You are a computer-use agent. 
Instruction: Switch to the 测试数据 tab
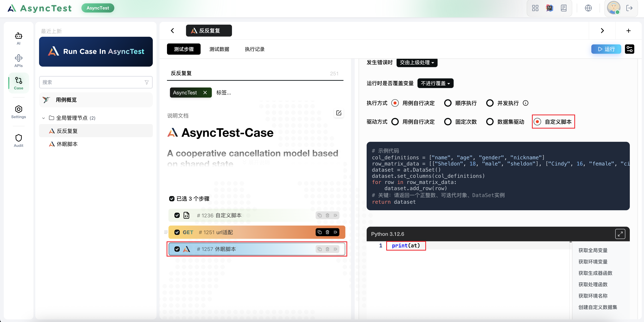click(219, 49)
